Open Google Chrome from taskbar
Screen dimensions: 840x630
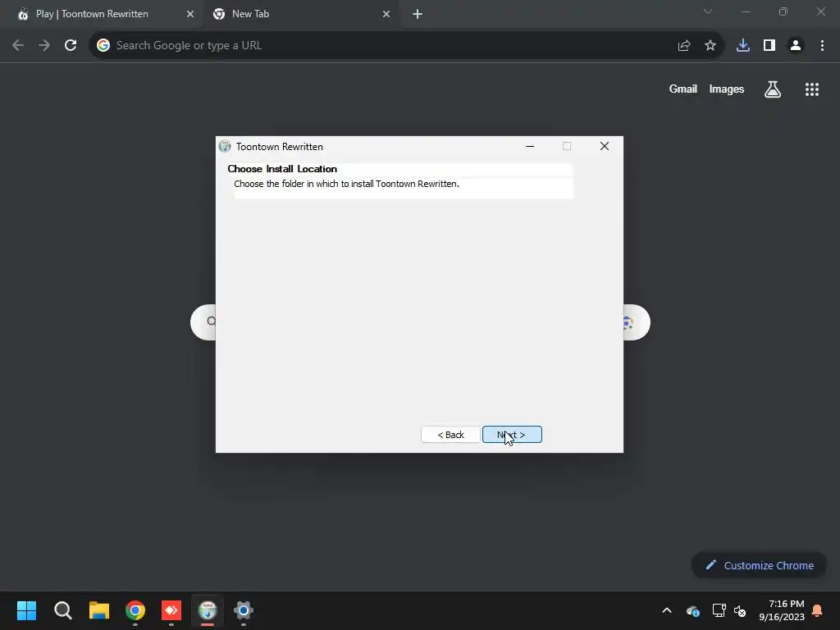pos(135,610)
